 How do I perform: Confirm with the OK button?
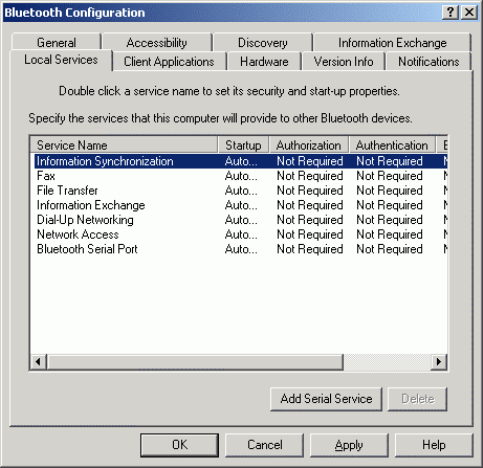click(180, 445)
